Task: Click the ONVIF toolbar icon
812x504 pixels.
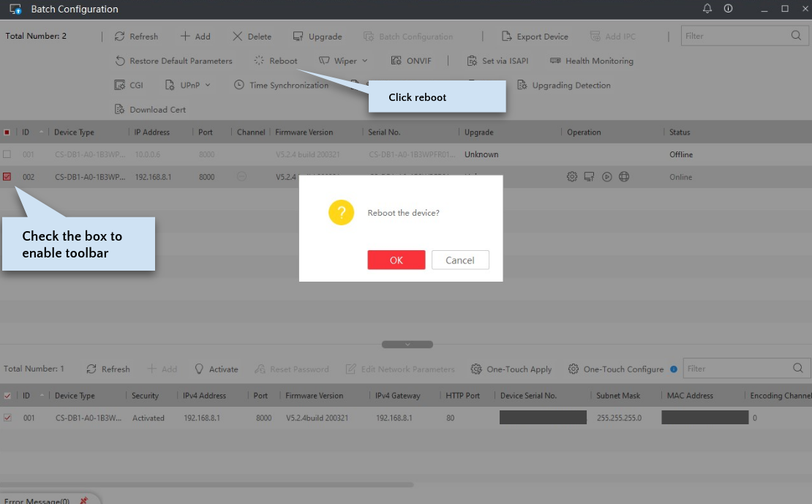Action: point(396,61)
